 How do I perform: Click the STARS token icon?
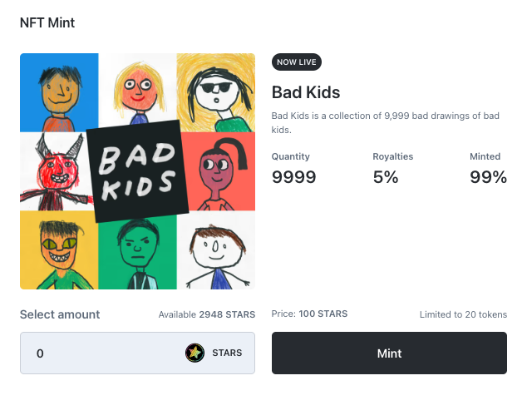(195, 353)
